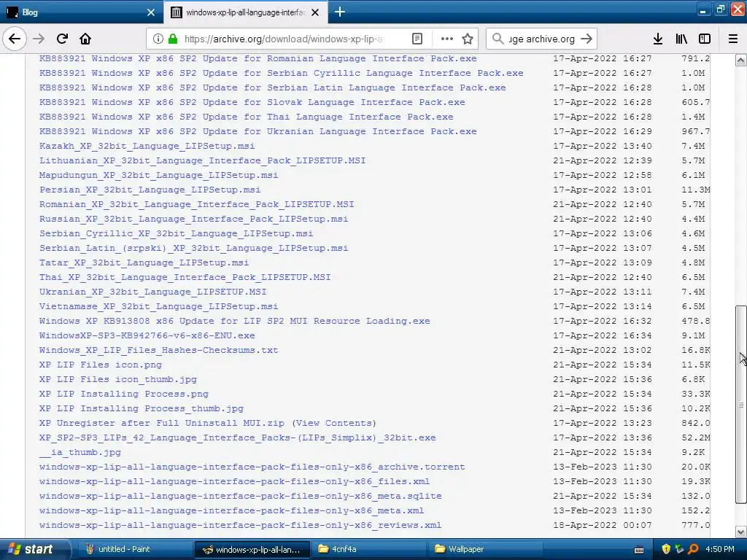The width and height of the screenshot is (747, 560).
Task: Focus the search box with archive.org text
Action: point(542,39)
